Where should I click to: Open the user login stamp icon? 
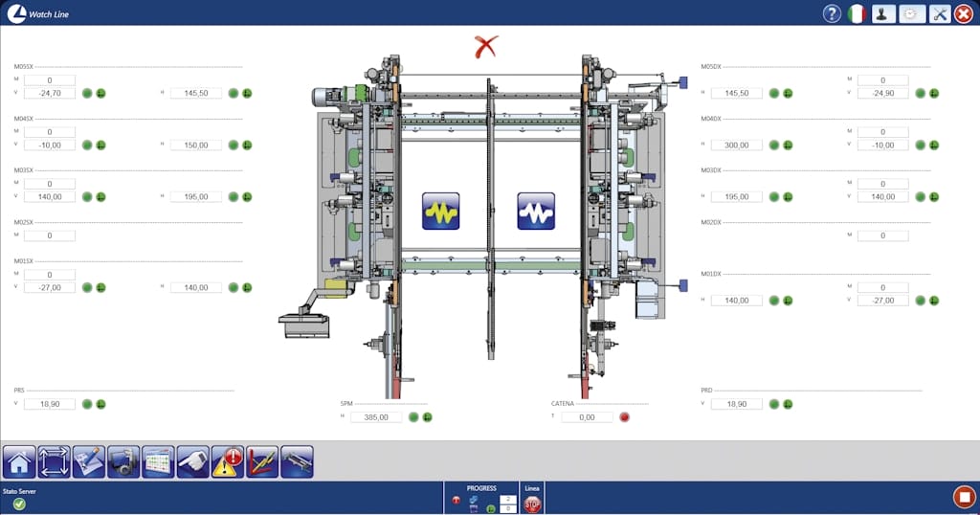(884, 14)
